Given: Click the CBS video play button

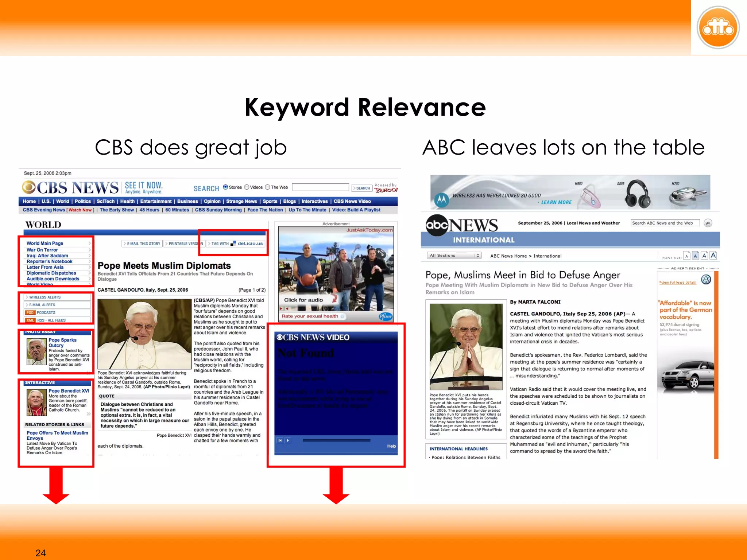Looking at the screenshot, I should tap(288, 440).
